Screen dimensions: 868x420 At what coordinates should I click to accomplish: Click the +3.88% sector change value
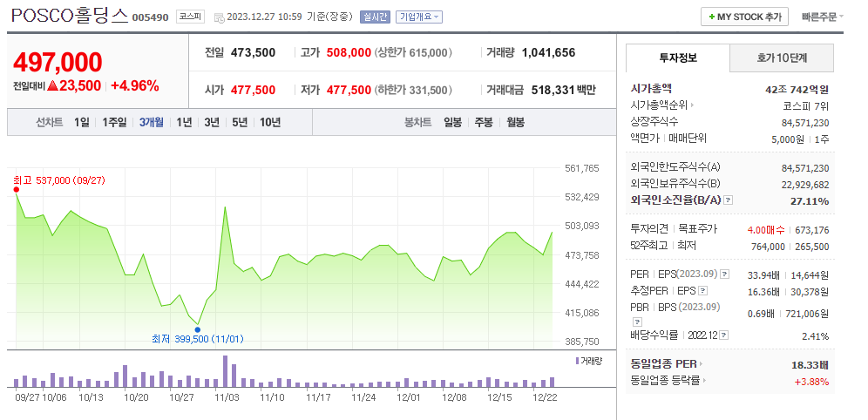point(811,382)
